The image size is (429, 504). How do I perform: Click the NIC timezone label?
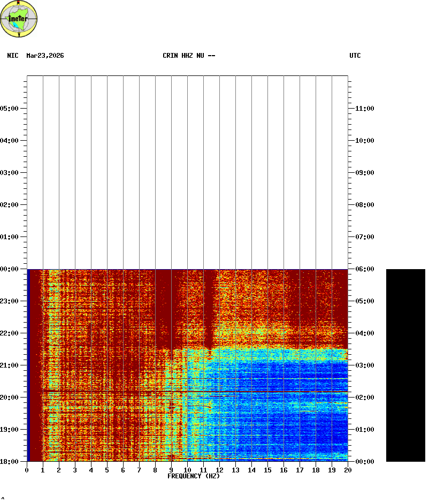click(x=12, y=56)
